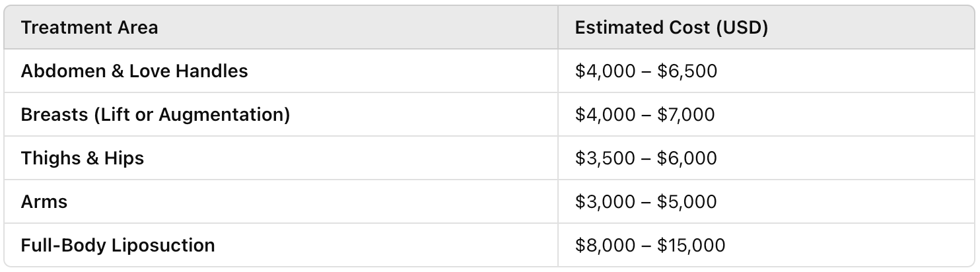
Task: Select the Breasts (Lift or Augmentation) cell
Action: click(281, 114)
